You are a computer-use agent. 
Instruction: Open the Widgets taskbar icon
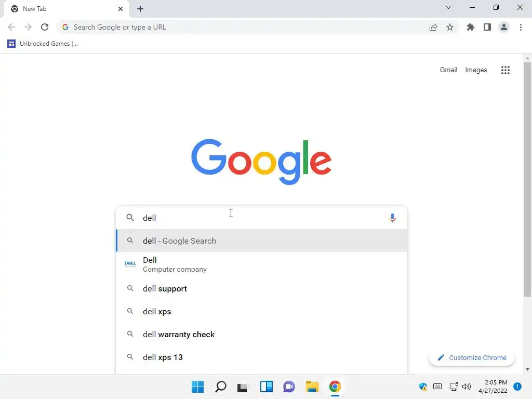(x=267, y=387)
